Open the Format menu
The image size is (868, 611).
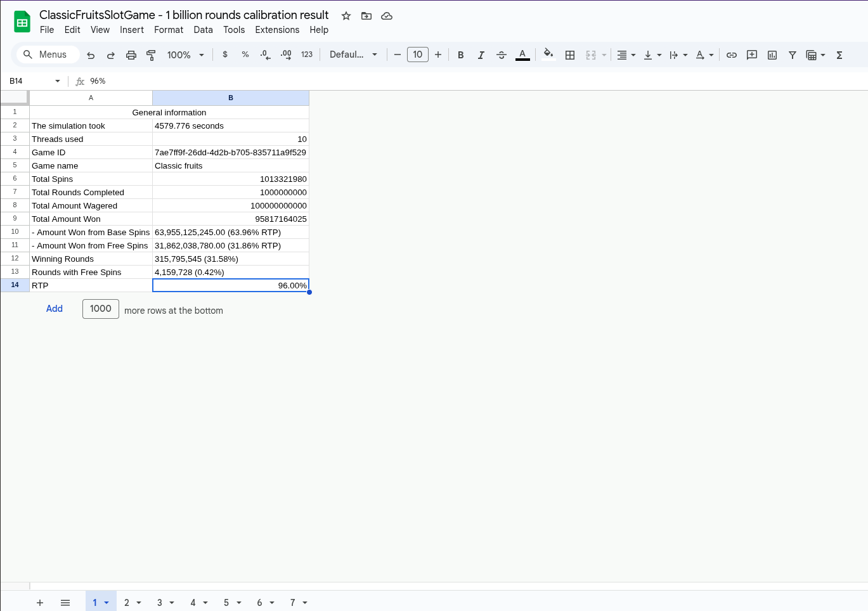[x=169, y=30]
